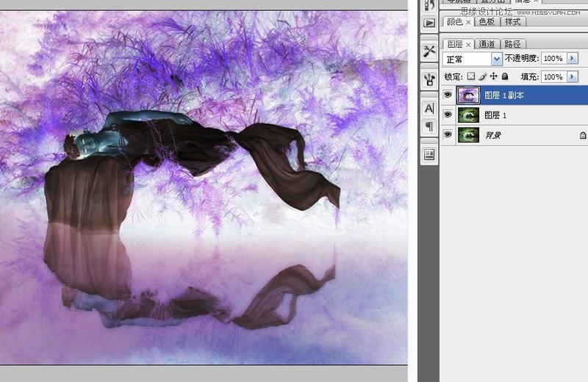Open the Character panel 'A' icon
This screenshot has width=588, height=382.
pyautogui.click(x=429, y=108)
